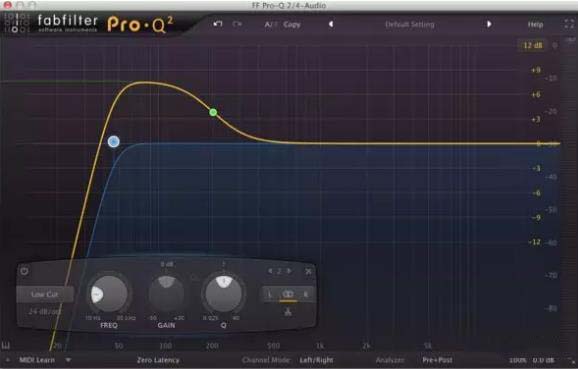Click the Copy A/B button

coord(292,25)
